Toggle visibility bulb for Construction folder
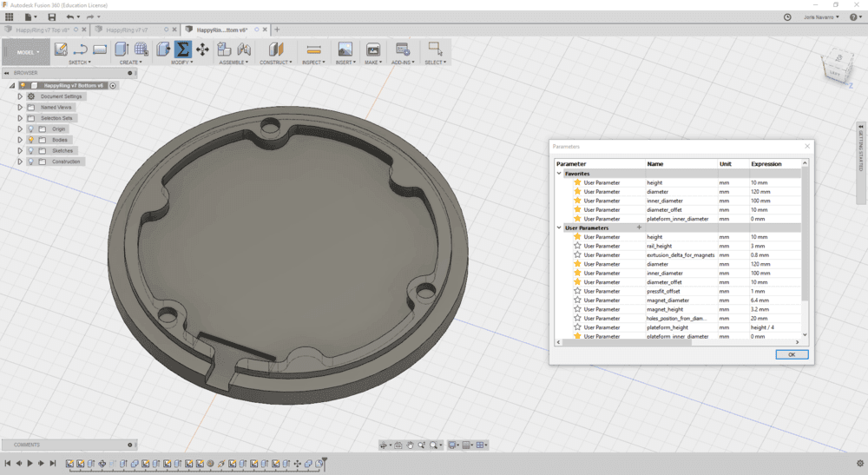Screen dimensions: 868x475 pyautogui.click(x=31, y=162)
